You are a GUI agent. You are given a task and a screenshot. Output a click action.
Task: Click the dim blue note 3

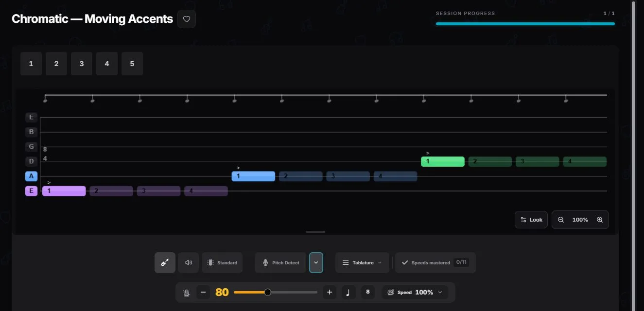pyautogui.click(x=348, y=176)
